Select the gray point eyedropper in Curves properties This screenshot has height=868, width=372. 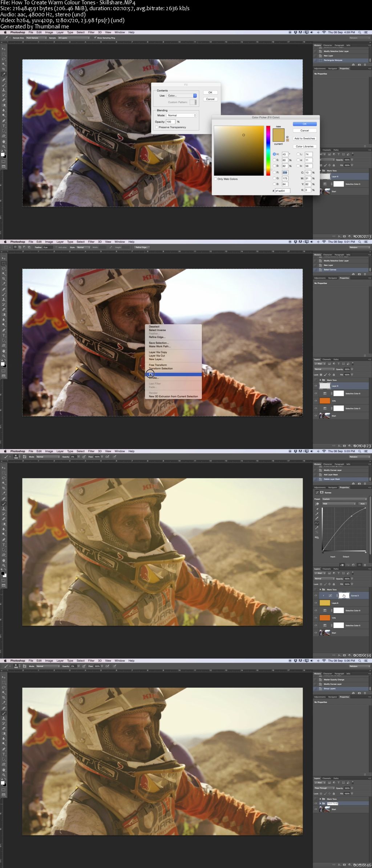click(x=317, y=514)
